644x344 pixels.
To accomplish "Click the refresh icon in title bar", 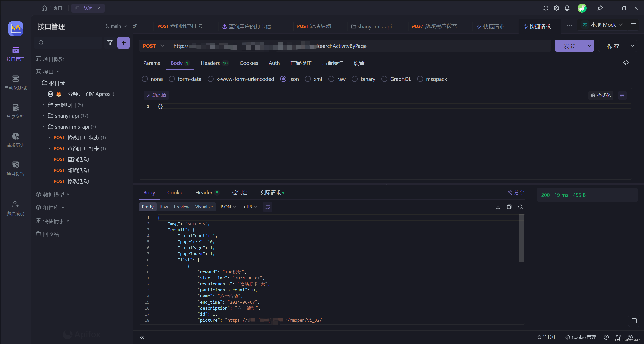I will point(546,8).
